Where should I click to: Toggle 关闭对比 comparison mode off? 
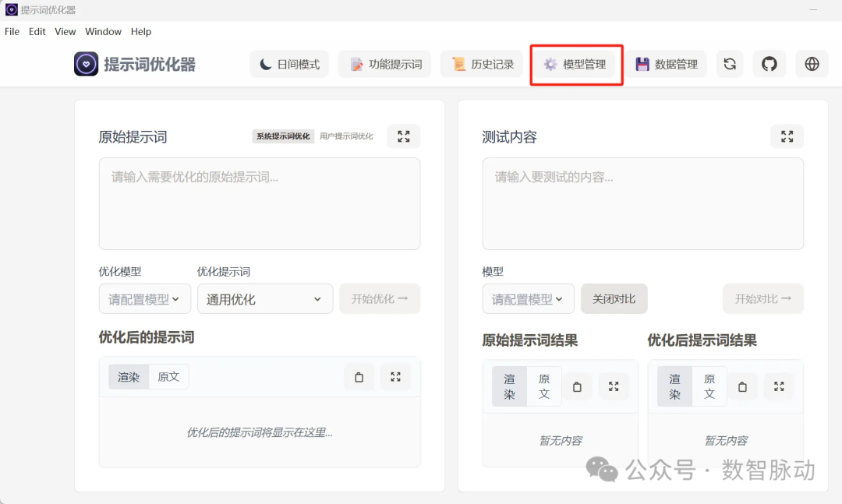point(614,298)
